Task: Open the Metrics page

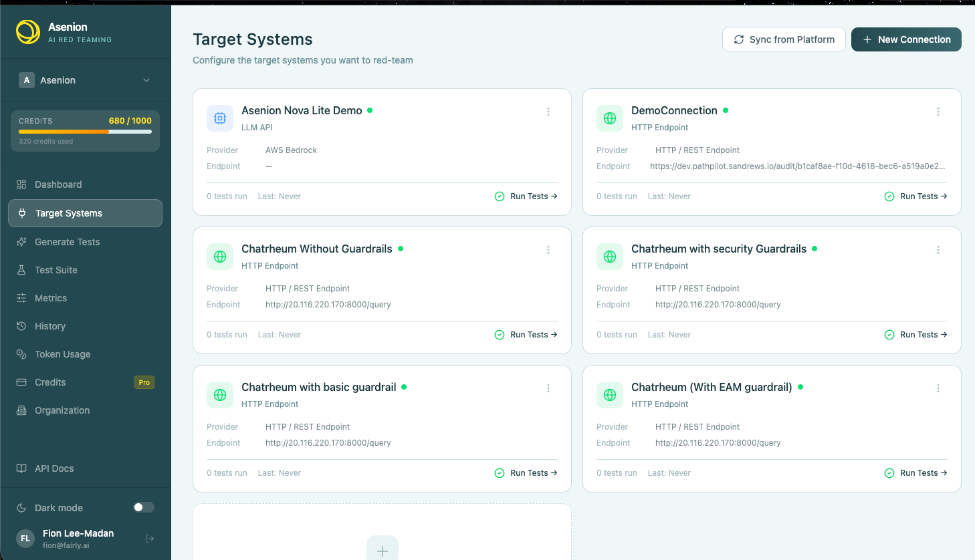Action: click(85, 298)
